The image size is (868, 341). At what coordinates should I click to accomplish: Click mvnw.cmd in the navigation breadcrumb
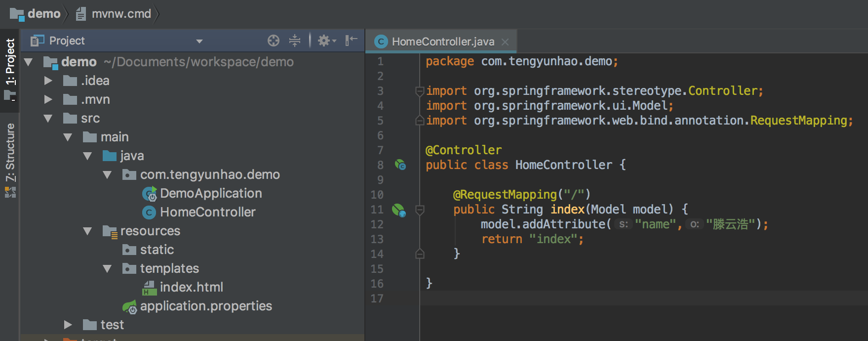click(121, 14)
